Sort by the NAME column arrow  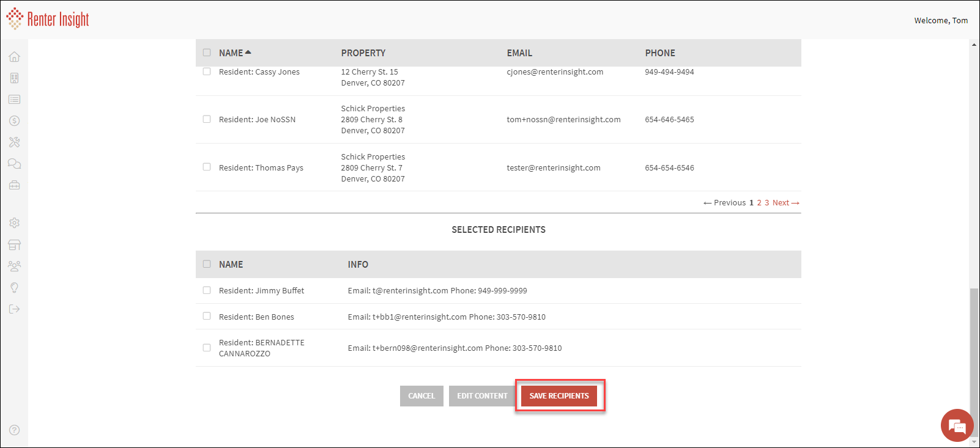tap(248, 52)
